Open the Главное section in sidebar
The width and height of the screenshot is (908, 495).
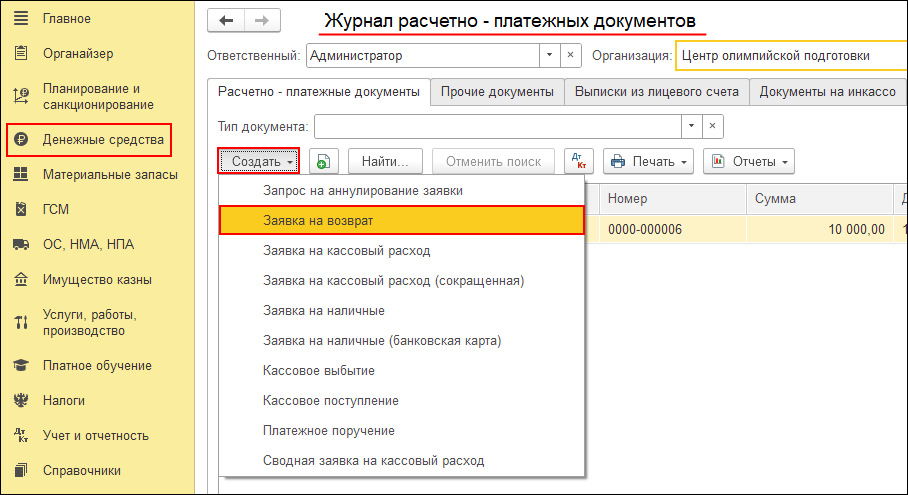point(66,18)
